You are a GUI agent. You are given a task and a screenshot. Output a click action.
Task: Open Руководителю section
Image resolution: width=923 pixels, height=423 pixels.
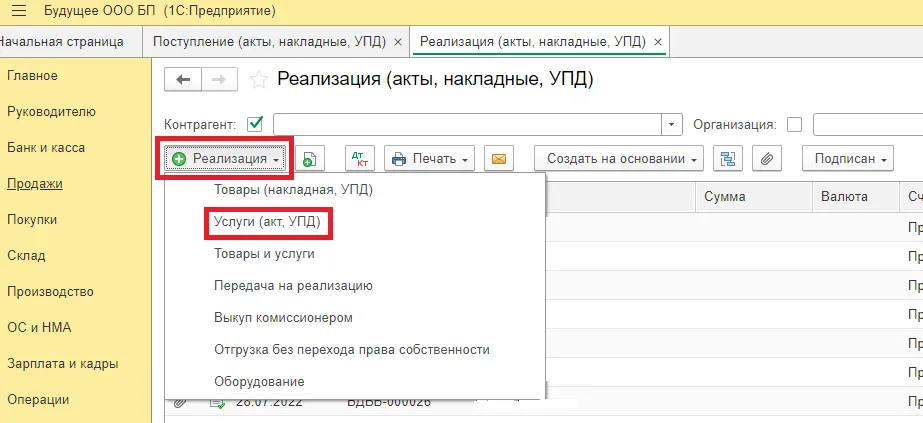(x=51, y=112)
